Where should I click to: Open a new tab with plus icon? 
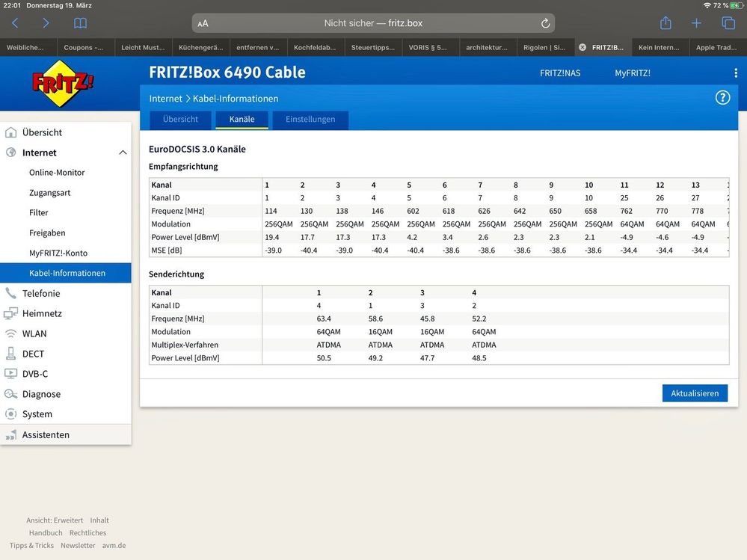point(696,23)
